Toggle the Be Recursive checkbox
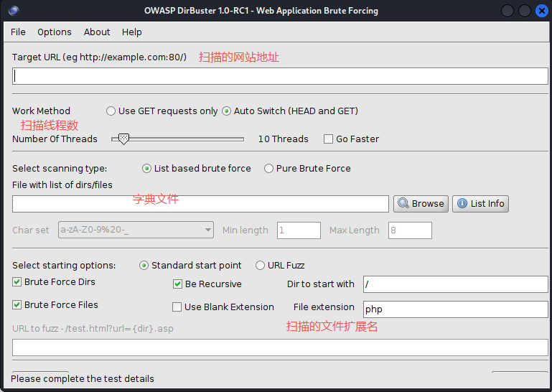 point(177,284)
